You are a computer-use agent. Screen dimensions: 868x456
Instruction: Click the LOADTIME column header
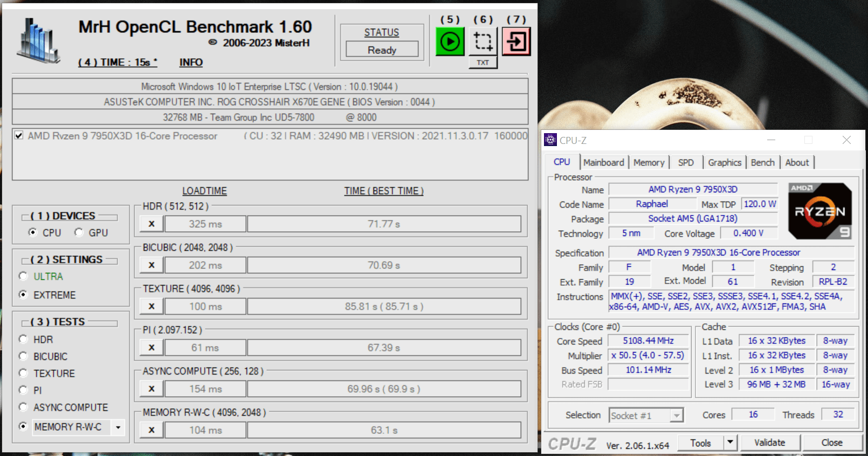pos(204,191)
